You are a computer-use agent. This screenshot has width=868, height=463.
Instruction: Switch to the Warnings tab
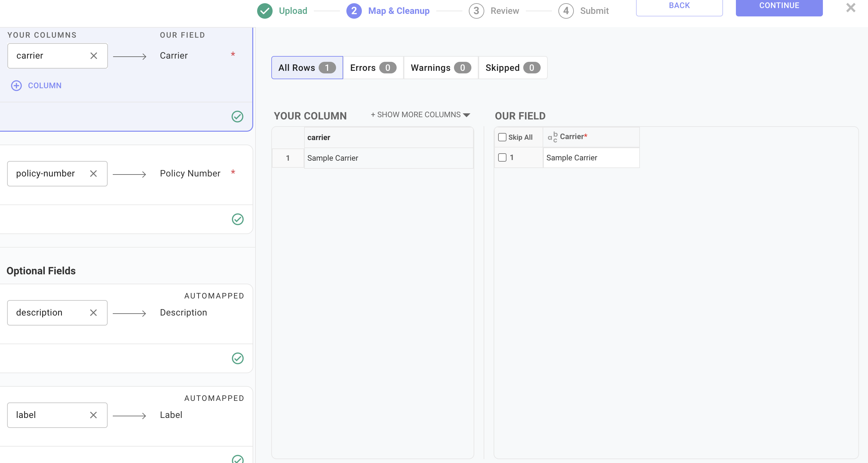tap(441, 68)
